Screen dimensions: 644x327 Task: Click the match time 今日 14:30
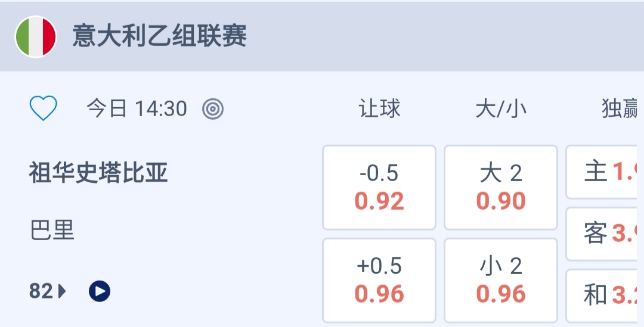(137, 108)
